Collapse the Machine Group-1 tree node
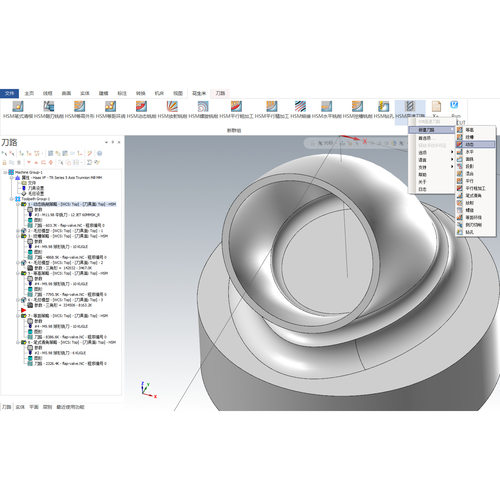This screenshot has height=500, width=500. point(5,172)
